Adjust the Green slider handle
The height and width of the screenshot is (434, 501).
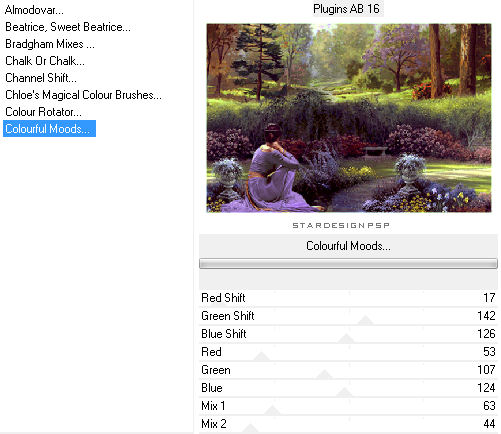(324, 374)
